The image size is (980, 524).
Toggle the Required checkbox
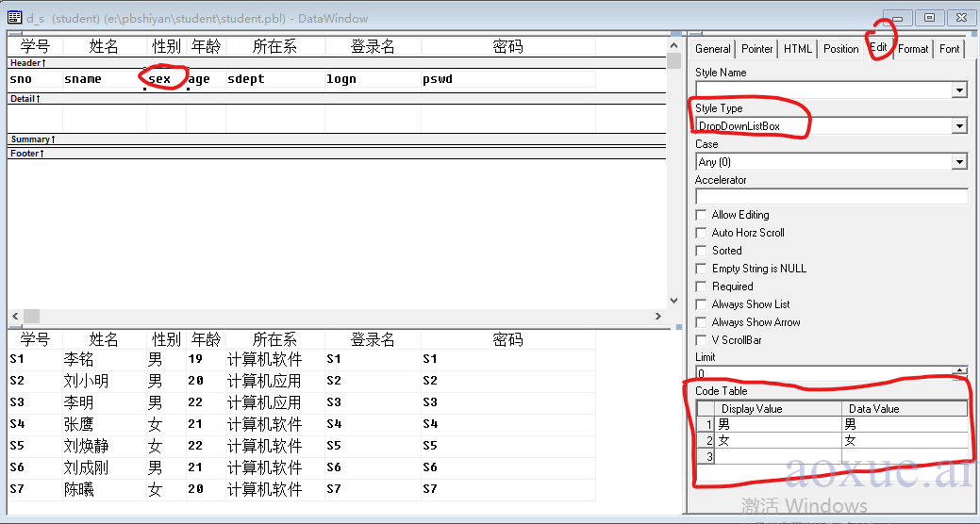(x=701, y=287)
